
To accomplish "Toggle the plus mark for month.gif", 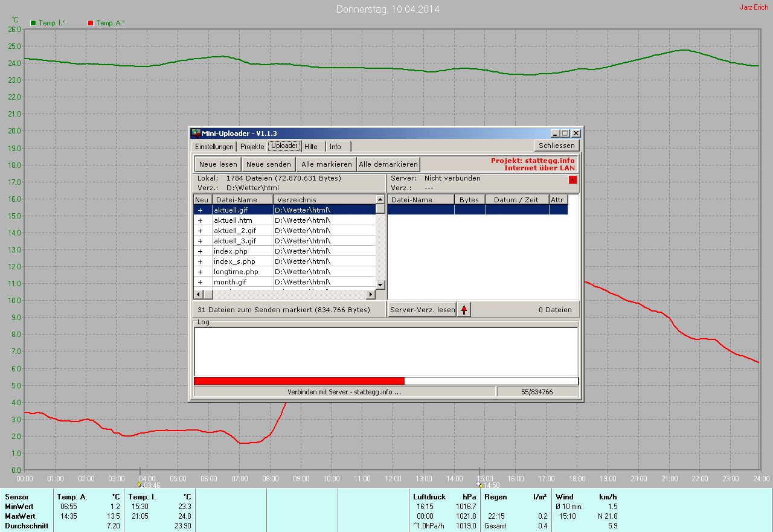I will (200, 282).
